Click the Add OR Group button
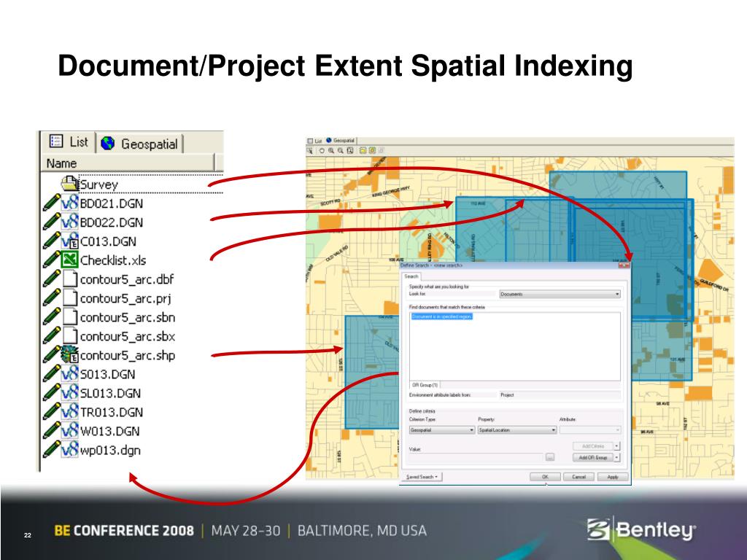747x560 pixels. pyautogui.click(x=592, y=458)
